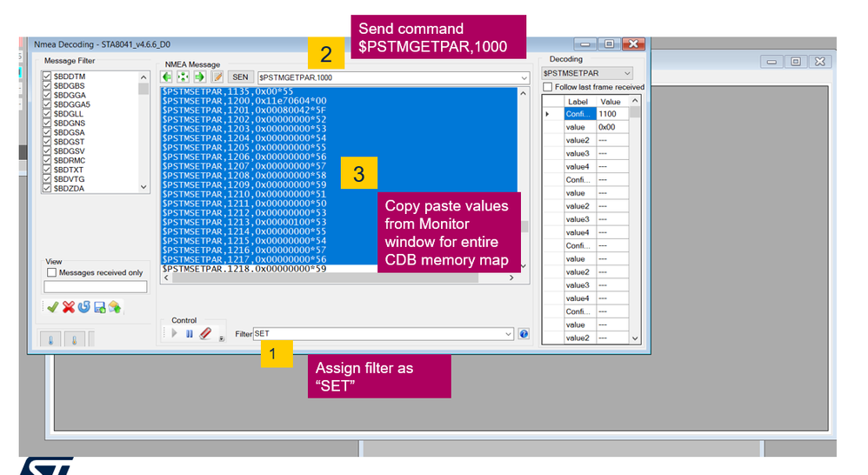Click the Message Filter list scroll-down arrow
Image resolution: width=868 pixels, height=475 pixels.
tap(144, 187)
